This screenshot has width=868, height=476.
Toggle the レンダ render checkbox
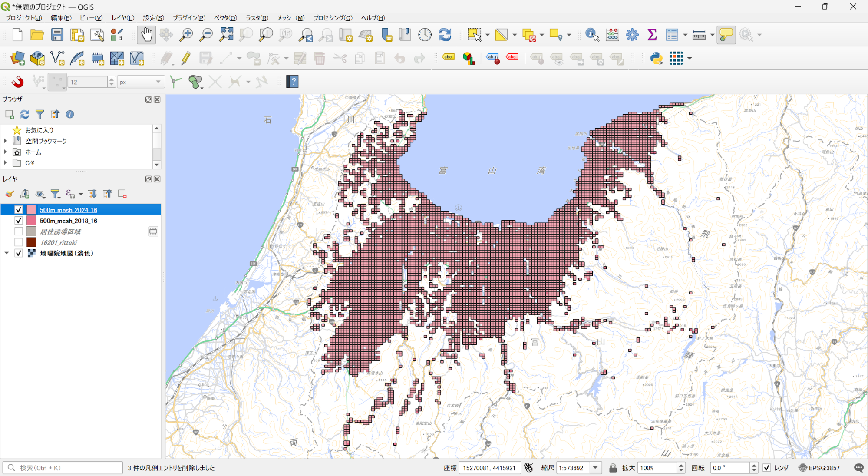[767, 468]
